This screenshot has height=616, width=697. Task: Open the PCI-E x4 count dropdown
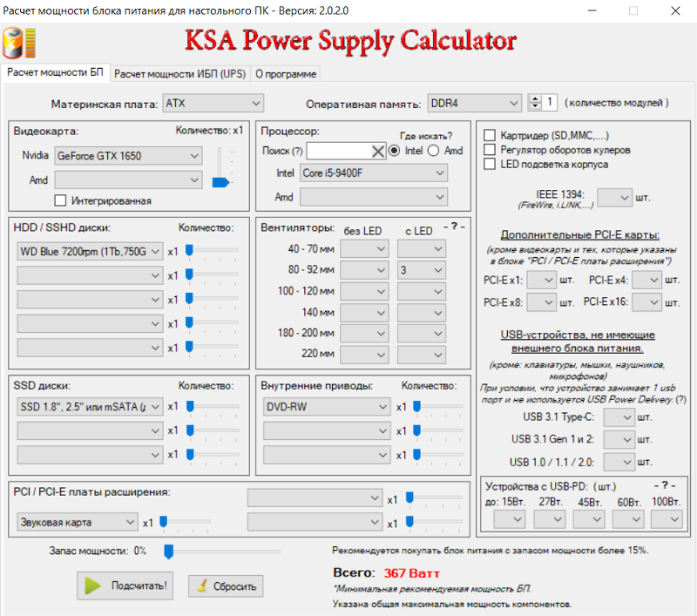646,280
